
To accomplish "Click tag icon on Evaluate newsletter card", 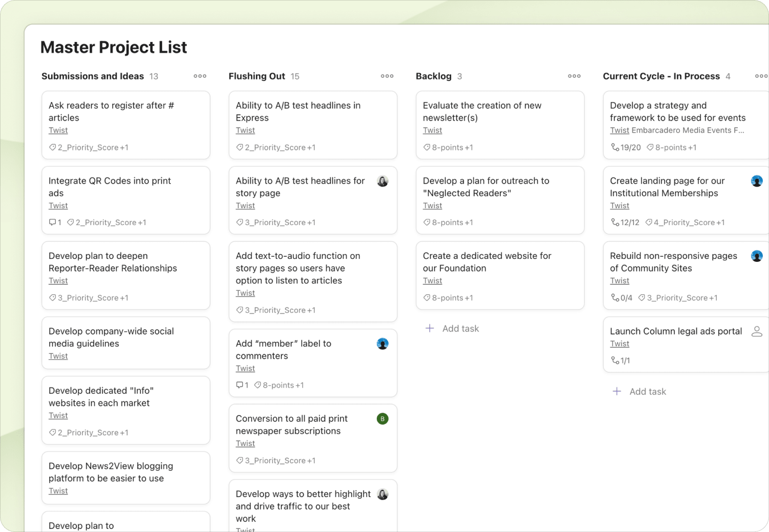I will tap(427, 147).
